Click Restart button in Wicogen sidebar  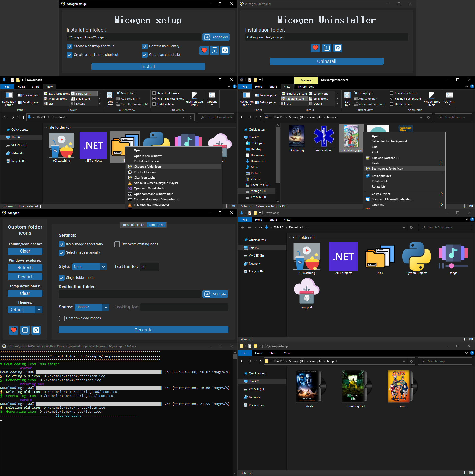(25, 277)
